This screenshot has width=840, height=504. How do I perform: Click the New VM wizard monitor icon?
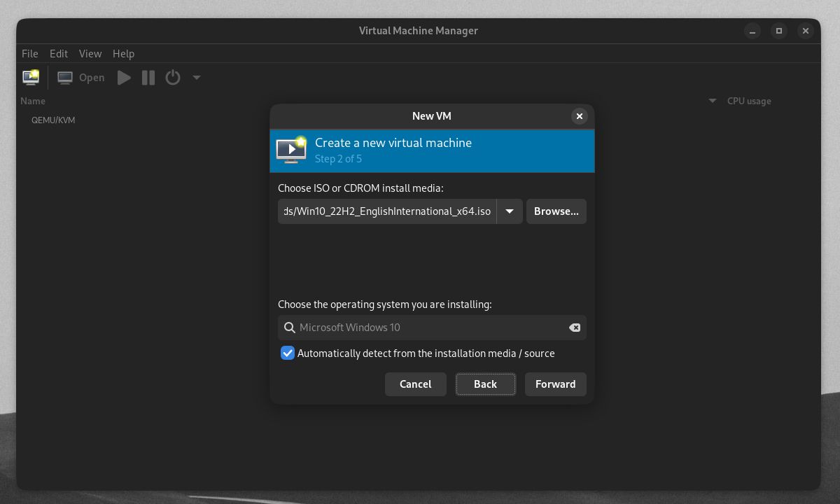tap(291, 148)
